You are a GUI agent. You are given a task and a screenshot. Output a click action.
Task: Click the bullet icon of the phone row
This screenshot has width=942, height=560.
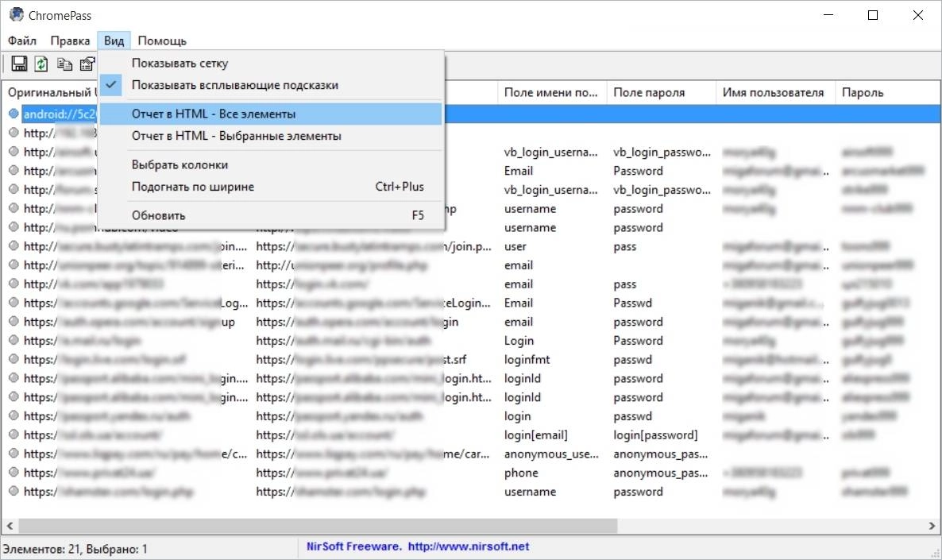point(14,473)
